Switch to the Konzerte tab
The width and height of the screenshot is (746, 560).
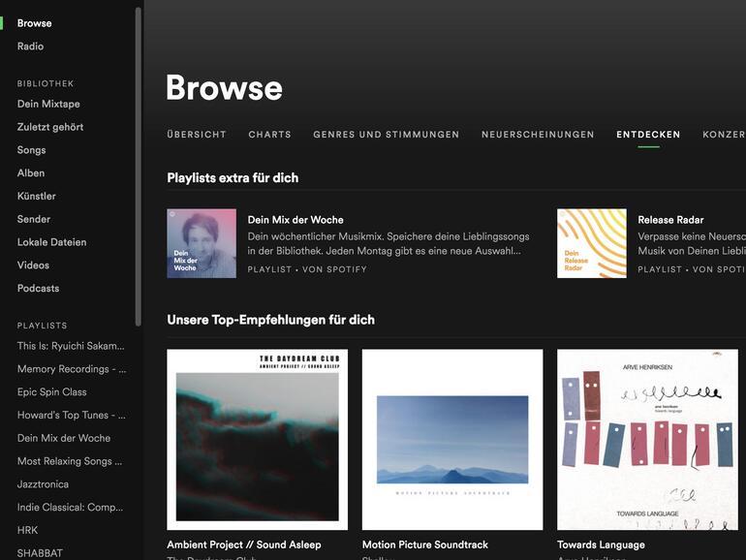(x=724, y=135)
